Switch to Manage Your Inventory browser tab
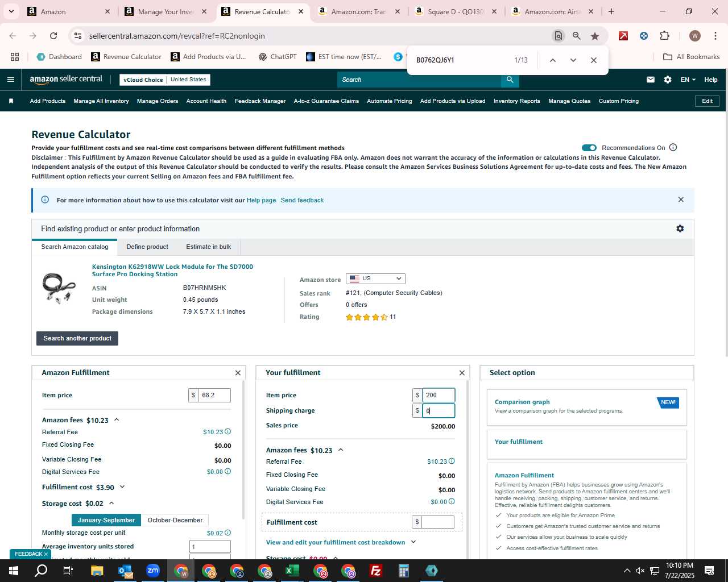The height and width of the screenshot is (582, 728). click(166, 11)
